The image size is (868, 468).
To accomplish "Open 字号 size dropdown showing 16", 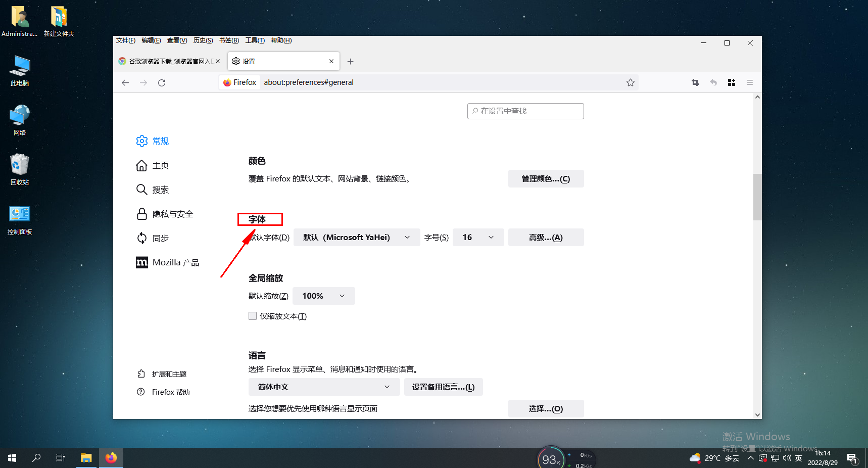I will (x=478, y=238).
